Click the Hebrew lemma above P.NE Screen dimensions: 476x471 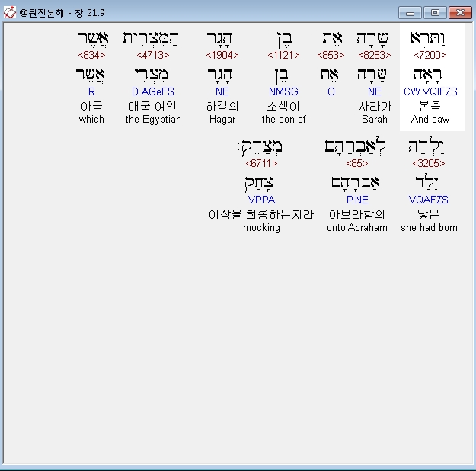[356, 183]
